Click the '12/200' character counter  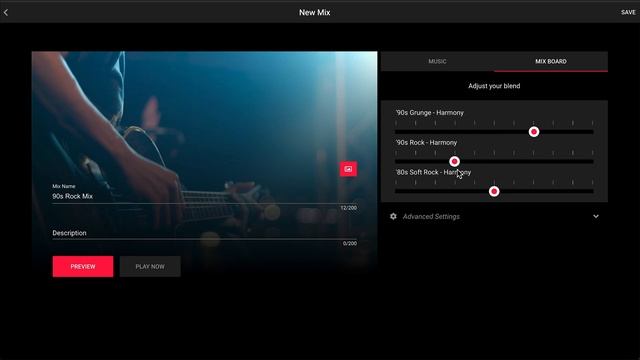pos(349,208)
